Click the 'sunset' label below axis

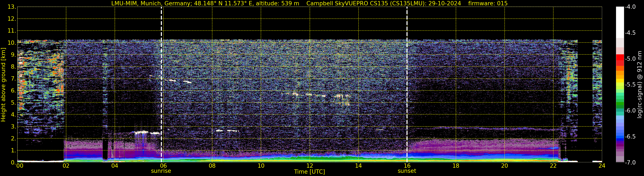(x=407, y=171)
